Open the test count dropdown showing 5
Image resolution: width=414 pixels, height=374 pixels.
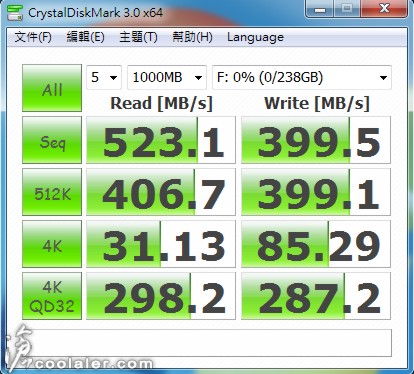(x=104, y=77)
